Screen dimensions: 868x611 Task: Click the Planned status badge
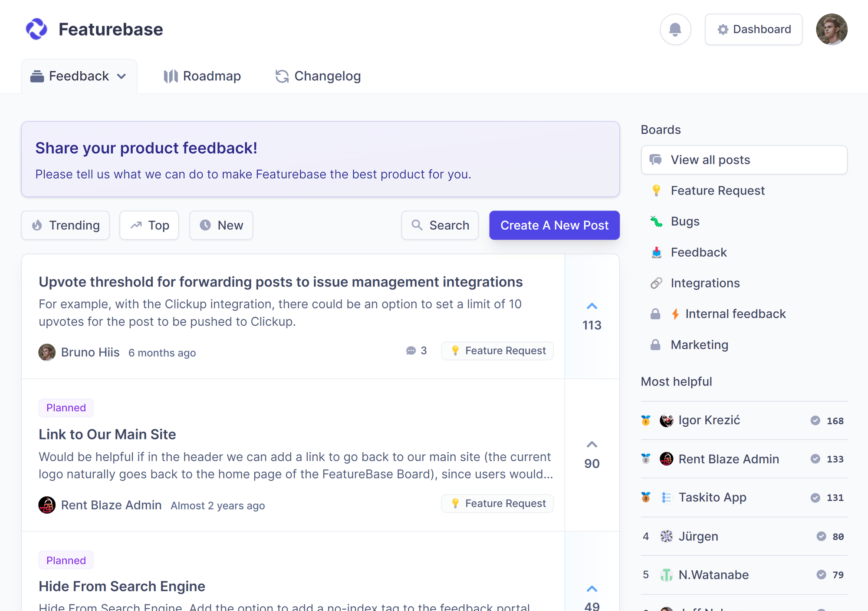click(x=66, y=407)
